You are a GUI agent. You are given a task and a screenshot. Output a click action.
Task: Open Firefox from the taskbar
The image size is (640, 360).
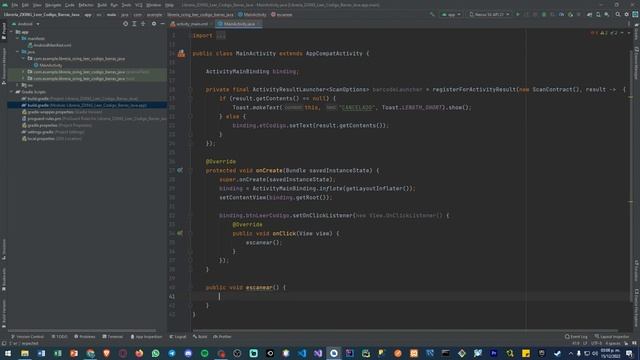click(x=139, y=353)
